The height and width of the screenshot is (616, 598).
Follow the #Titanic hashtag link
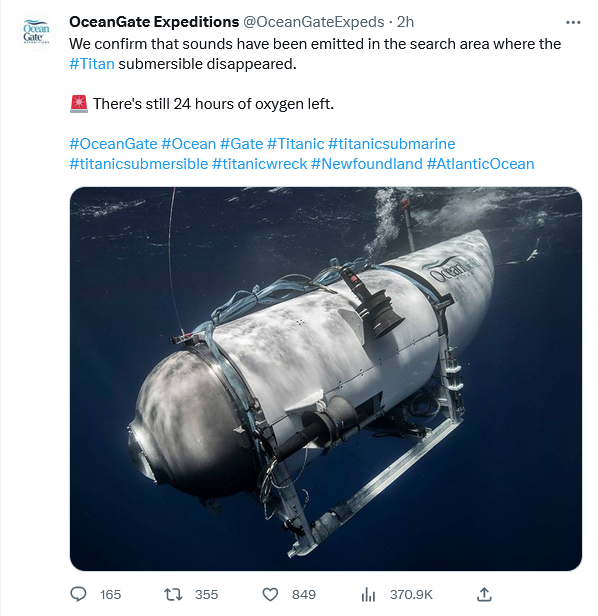click(295, 144)
